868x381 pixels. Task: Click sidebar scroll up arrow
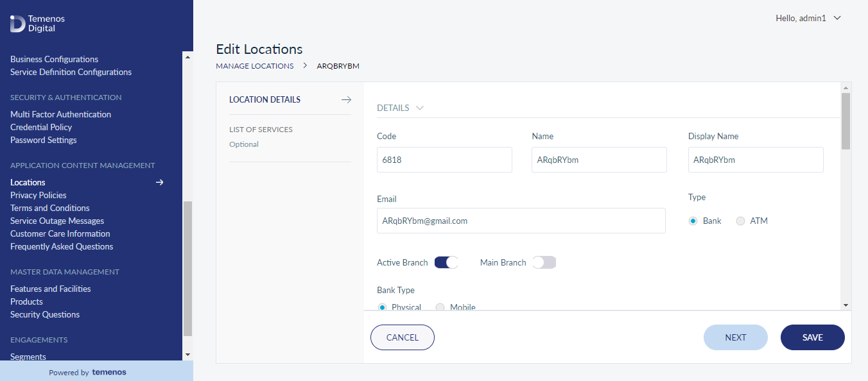pos(188,57)
